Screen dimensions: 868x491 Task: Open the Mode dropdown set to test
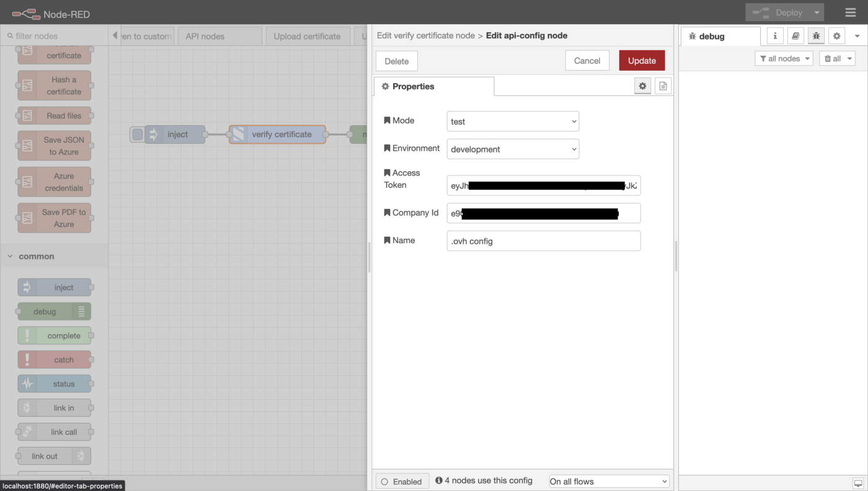513,122
